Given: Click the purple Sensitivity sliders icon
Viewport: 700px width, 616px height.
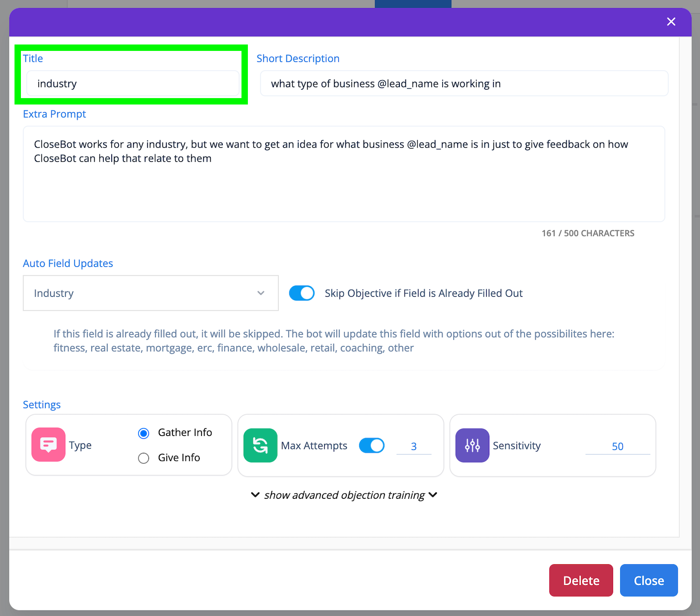Looking at the screenshot, I should [473, 445].
